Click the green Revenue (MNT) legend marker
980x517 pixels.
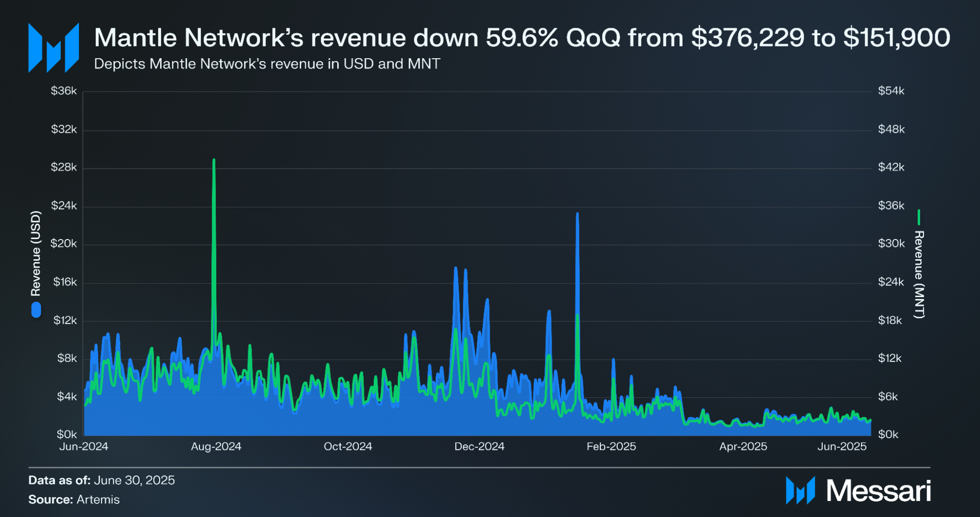[x=919, y=217]
